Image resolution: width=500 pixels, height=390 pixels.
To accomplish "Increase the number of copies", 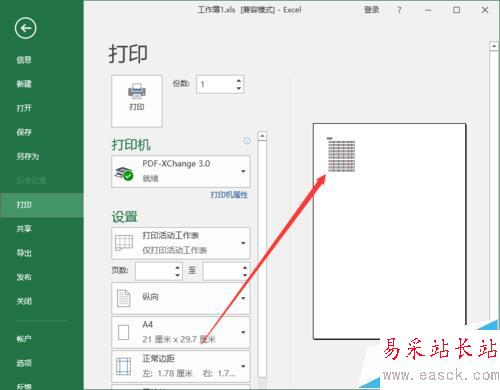I will 239,80.
